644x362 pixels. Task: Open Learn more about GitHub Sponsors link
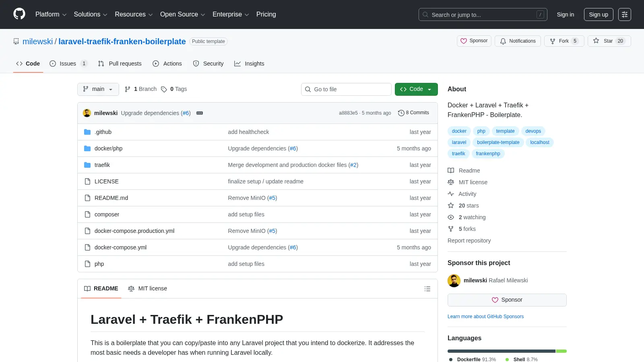[485, 317]
